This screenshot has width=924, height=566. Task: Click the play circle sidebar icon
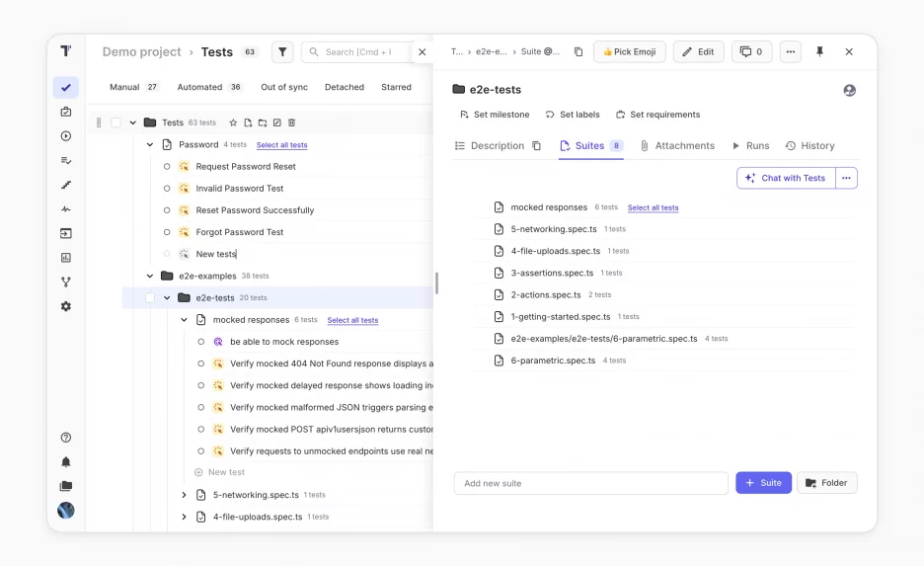66,136
